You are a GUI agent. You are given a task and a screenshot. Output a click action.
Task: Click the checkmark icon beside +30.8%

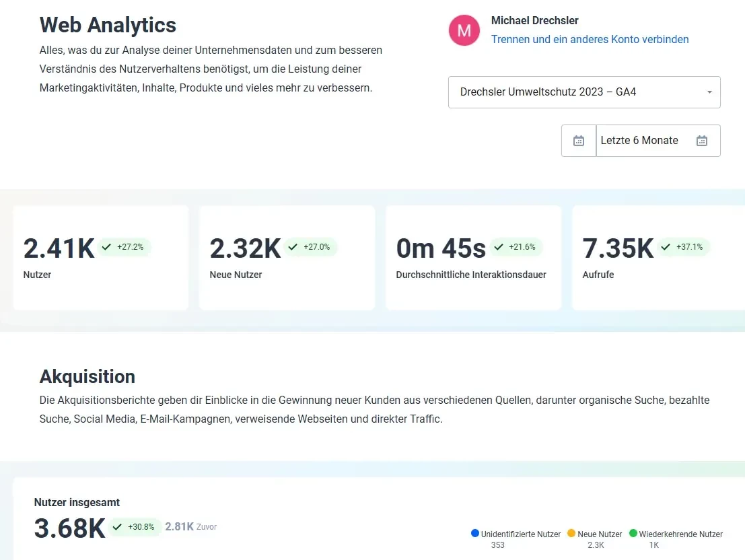[117, 527]
